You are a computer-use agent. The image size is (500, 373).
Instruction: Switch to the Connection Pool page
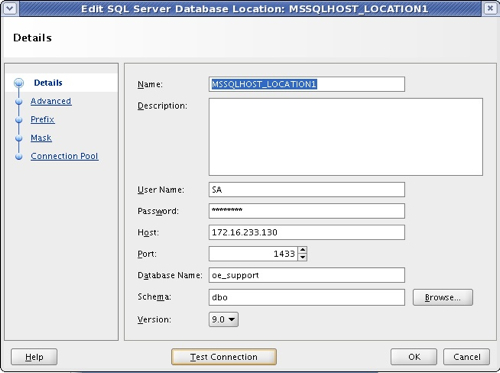[64, 156]
